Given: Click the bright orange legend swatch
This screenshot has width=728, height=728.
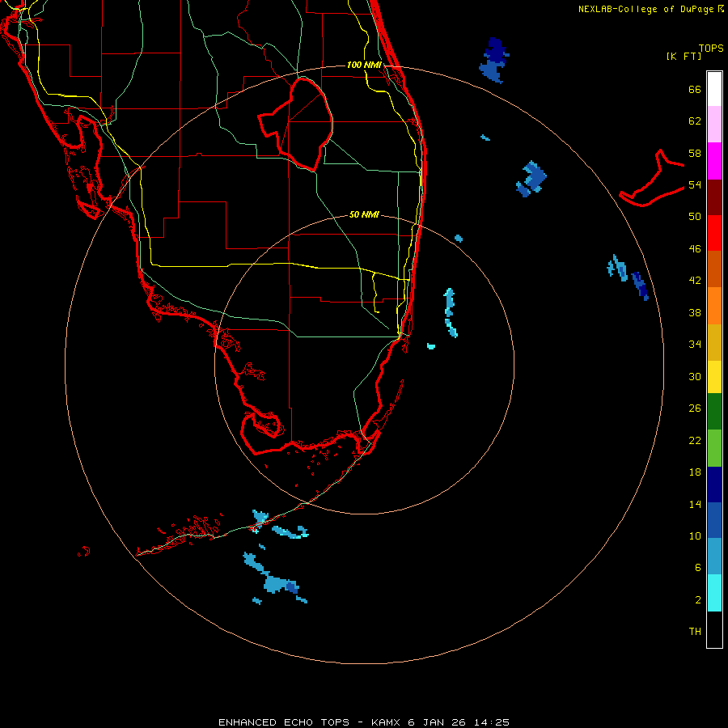Looking at the screenshot, I should (714, 306).
